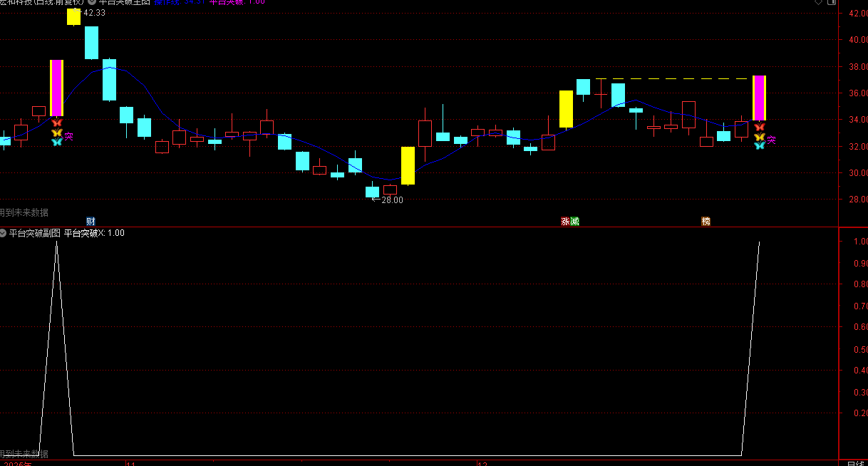The width and height of the screenshot is (868, 466).
Task: Click the 42.33 high price label
Action: (x=94, y=13)
